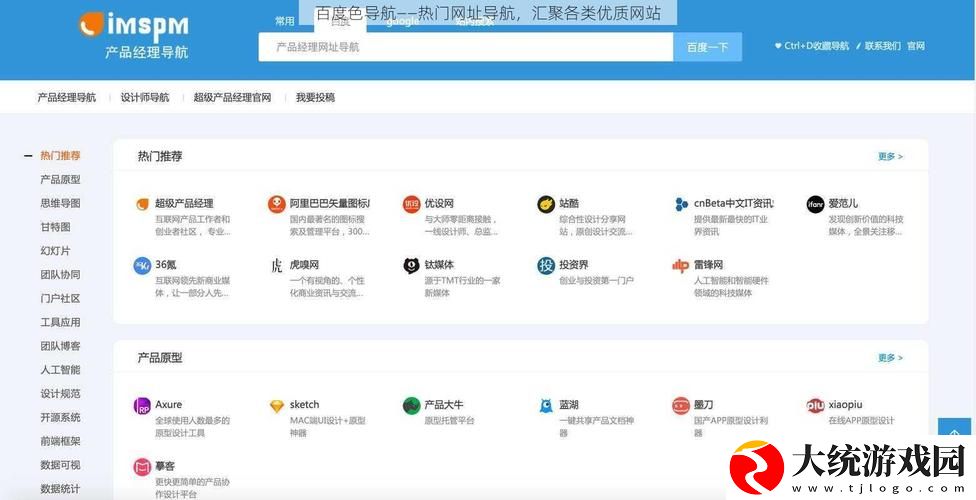The image size is (976, 500).
Task: Open the 雷锋网 orange icon
Action: (x=680, y=266)
